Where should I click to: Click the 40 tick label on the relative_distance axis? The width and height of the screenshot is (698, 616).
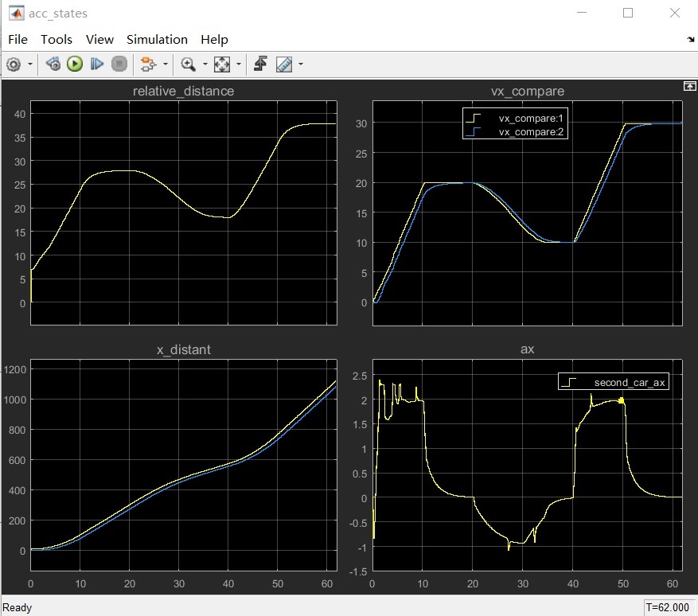pos(20,114)
